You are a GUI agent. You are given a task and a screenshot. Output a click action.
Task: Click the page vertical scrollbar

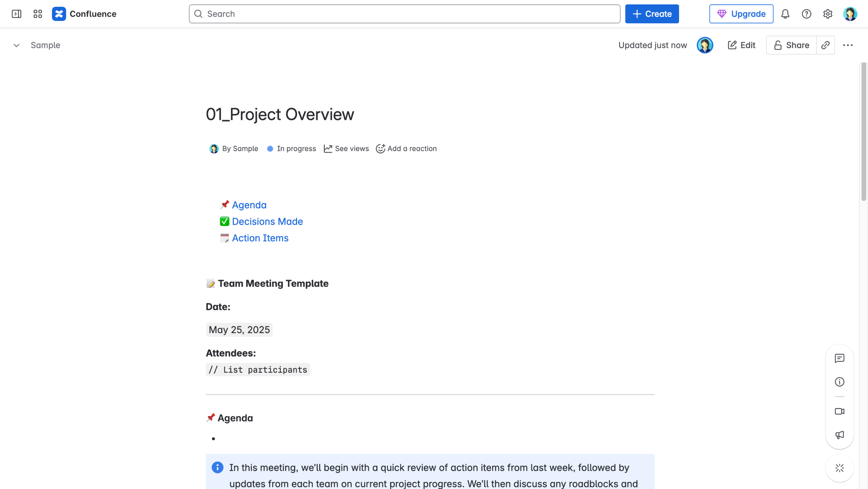(x=863, y=132)
